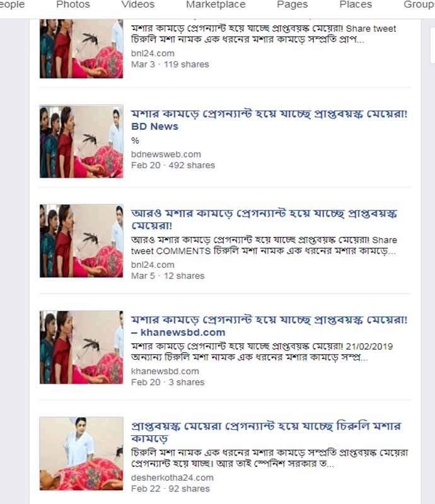The image size is (435, 504).
Task: Open the khanewsbd.com article headline
Action: click(269, 326)
